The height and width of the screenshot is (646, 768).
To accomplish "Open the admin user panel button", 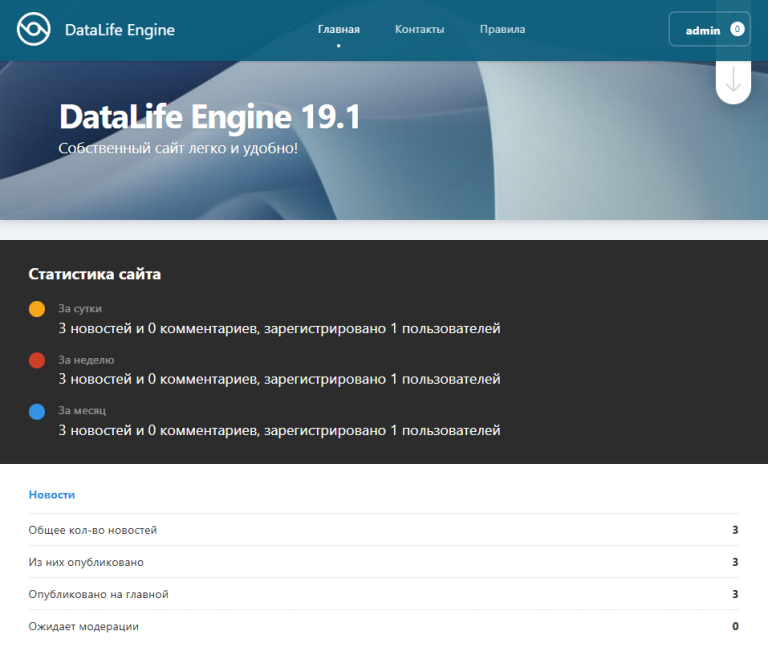I will point(702,30).
